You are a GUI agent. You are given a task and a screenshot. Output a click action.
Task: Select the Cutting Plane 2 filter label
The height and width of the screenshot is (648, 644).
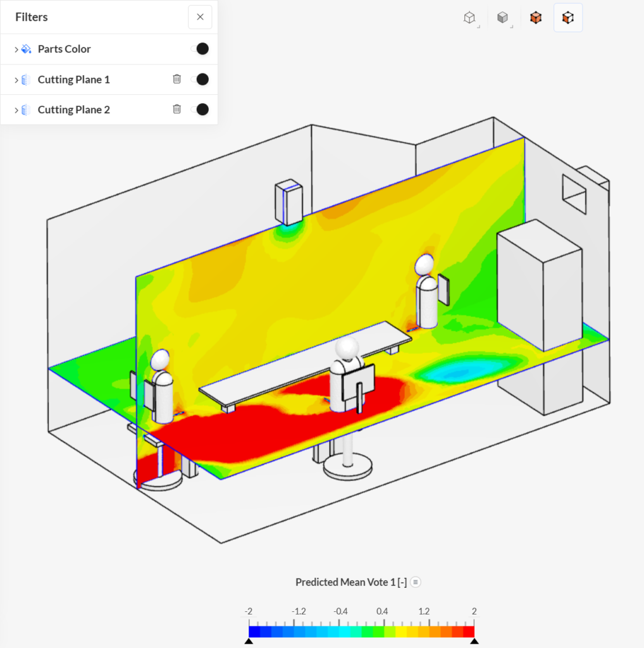point(74,109)
